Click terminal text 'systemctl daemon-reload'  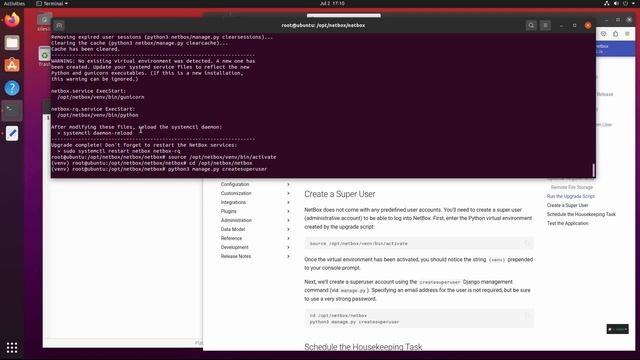(98, 133)
